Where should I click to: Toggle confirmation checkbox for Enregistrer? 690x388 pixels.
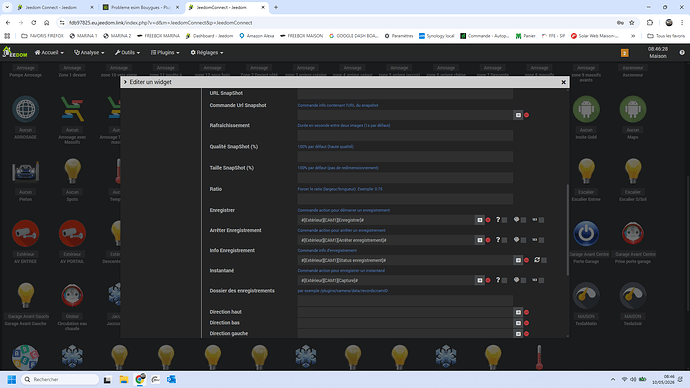coord(505,220)
